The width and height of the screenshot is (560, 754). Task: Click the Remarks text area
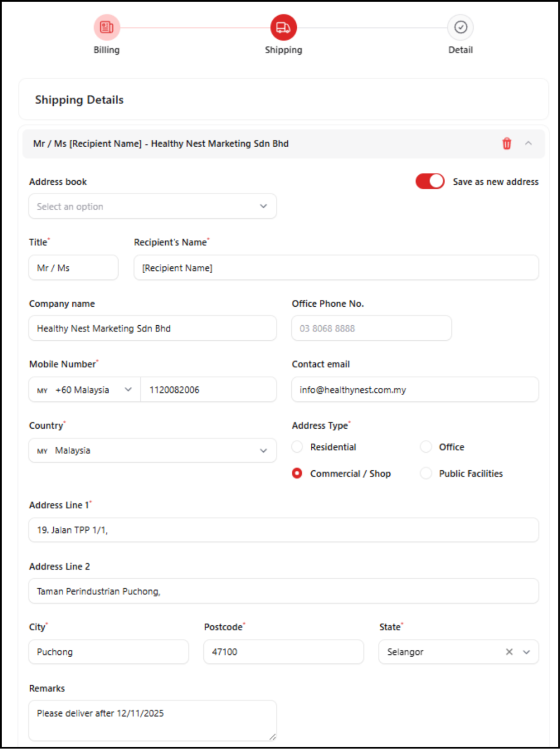152,720
